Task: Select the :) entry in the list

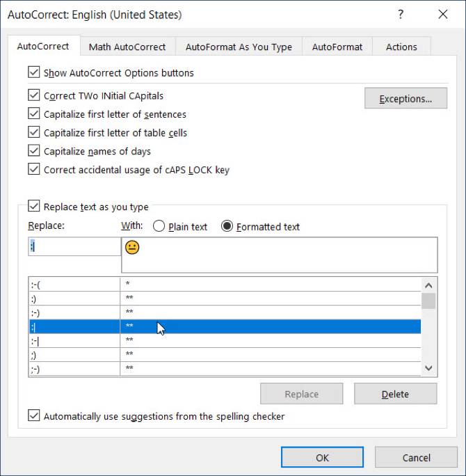Action: (x=225, y=299)
